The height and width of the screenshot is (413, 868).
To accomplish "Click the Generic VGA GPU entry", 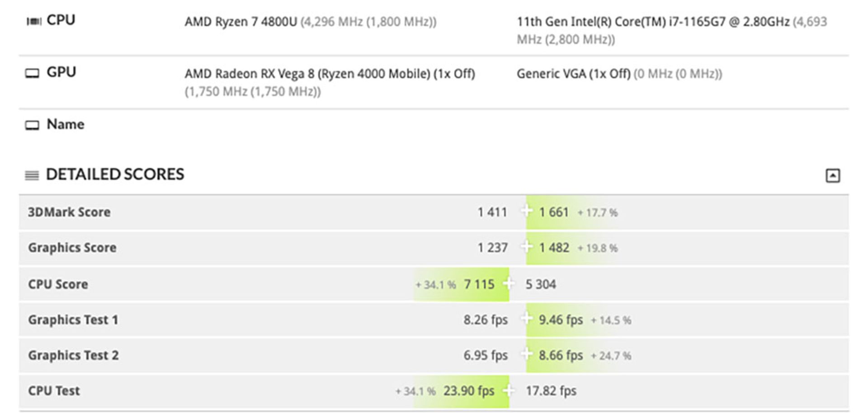I will 573,74.
